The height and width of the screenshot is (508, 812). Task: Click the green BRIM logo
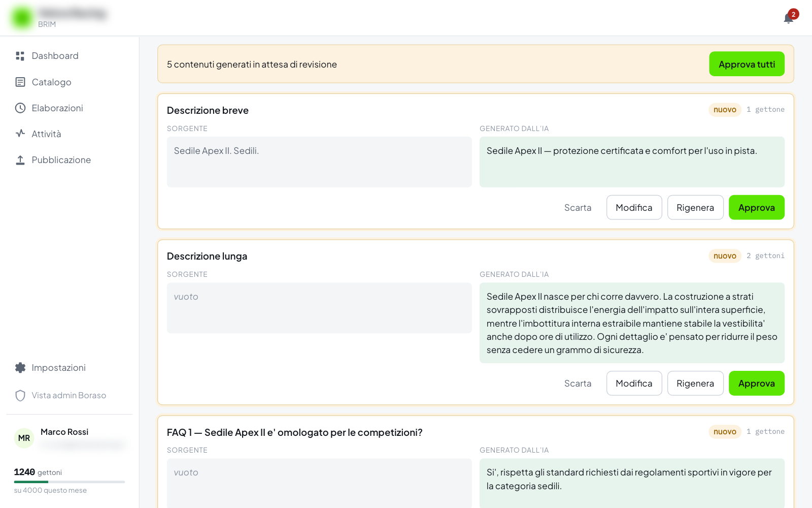(x=22, y=18)
